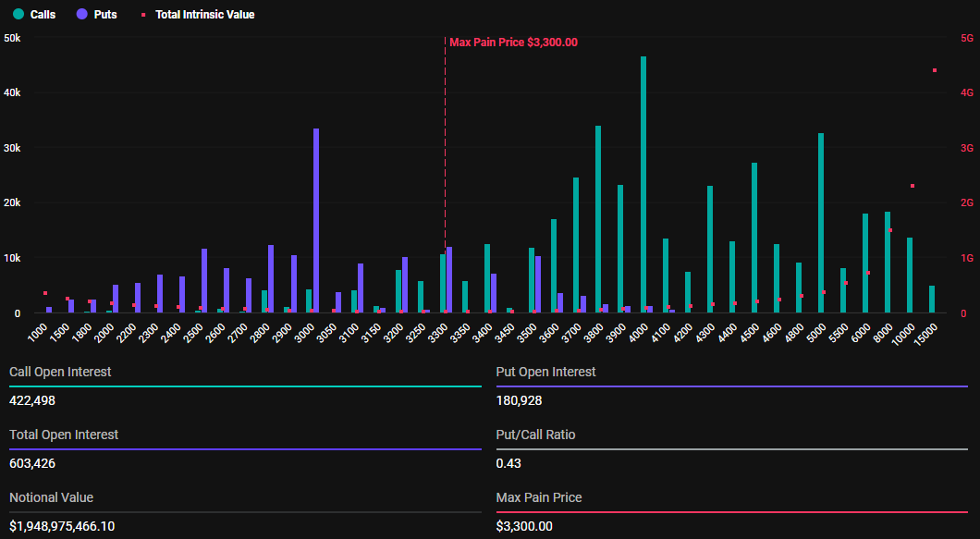
Task: Click the intrinsic value marker above strike 8000
Action: point(890,230)
